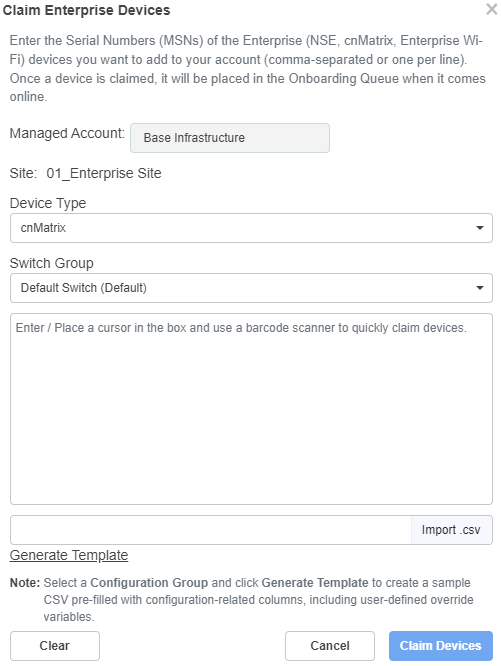Close the Claim Enterprise Devices dialog
The height and width of the screenshot is (666, 501).
click(x=492, y=9)
